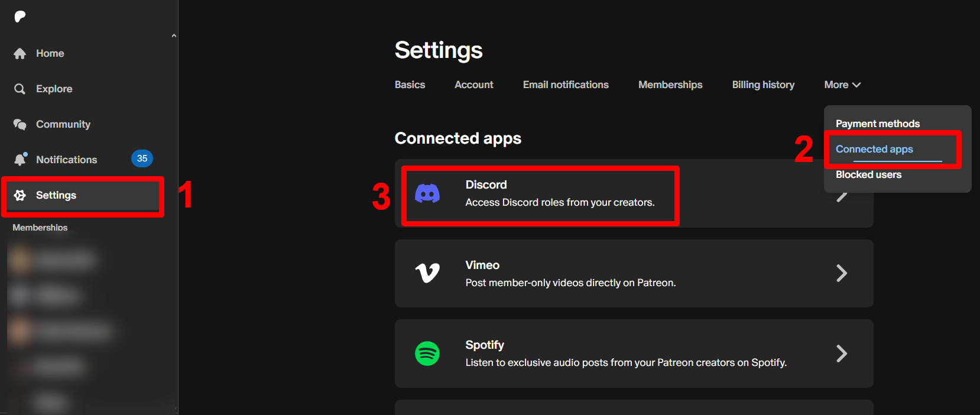Select Connected apps in More menu
The width and height of the screenshot is (980, 415).
[874, 149]
